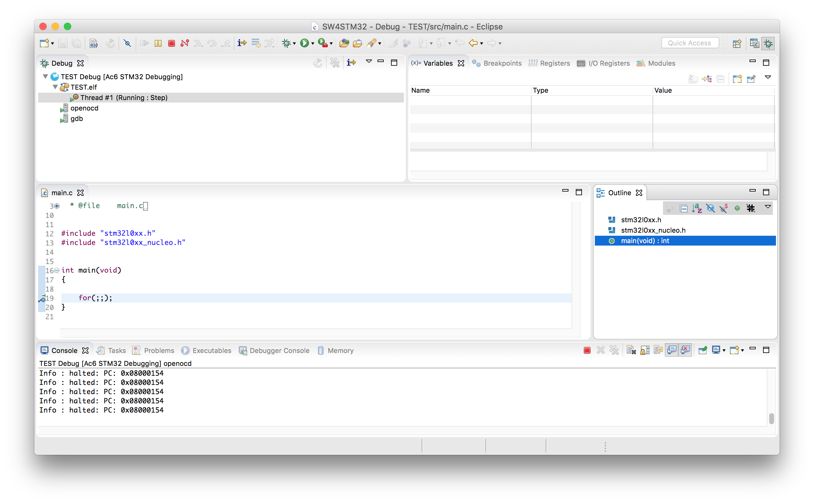Open the Debugger Console tab
The height and width of the screenshot is (504, 814).
279,350
